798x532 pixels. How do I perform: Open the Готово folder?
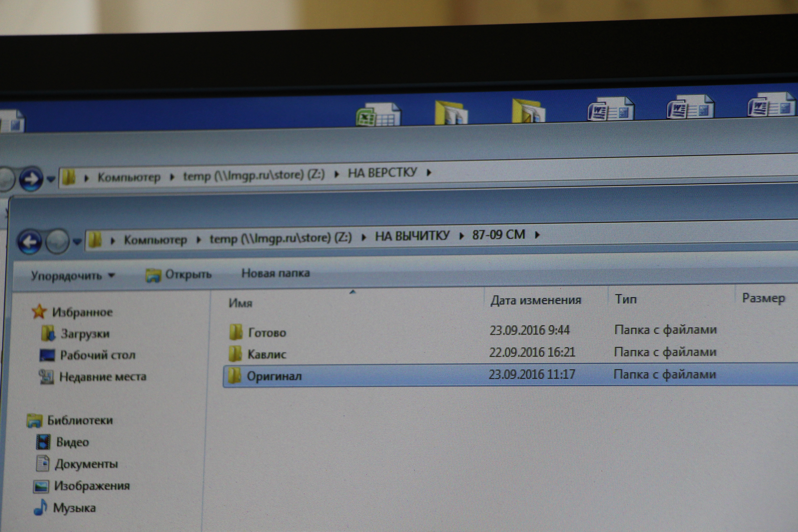pyautogui.click(x=267, y=332)
